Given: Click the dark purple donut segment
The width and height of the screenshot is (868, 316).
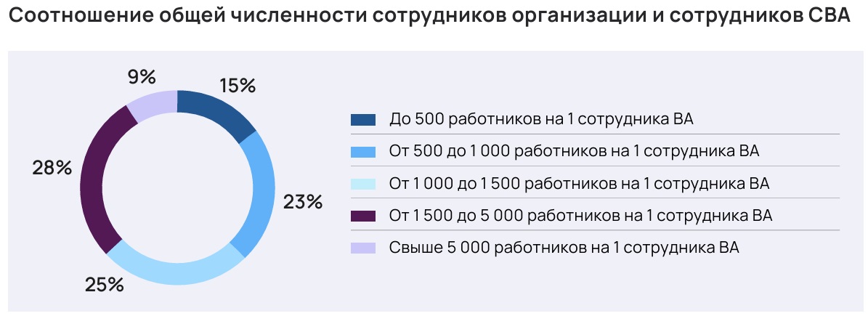Looking at the screenshot, I should (x=97, y=178).
